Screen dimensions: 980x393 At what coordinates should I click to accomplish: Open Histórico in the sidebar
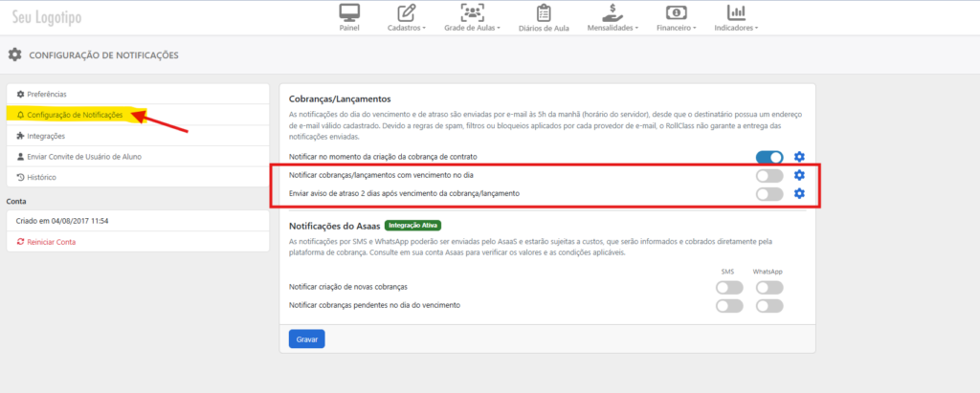138,178
